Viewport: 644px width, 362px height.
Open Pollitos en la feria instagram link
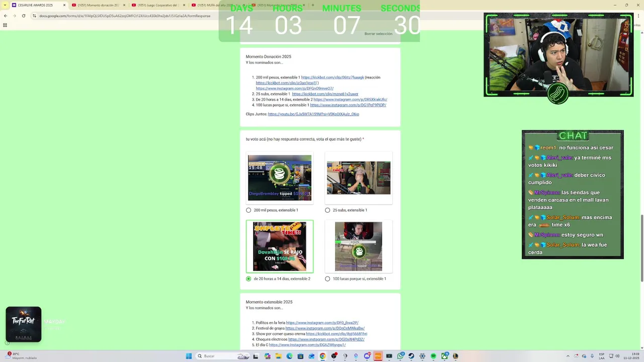tap(322, 323)
